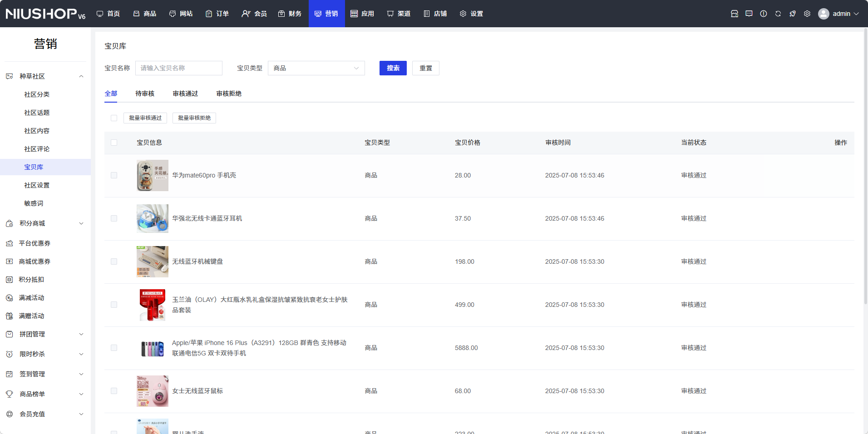Screen dimensions: 868x434
Task: Select the 无线蓝牙机械键盘 row checkbox
Action: (x=114, y=261)
